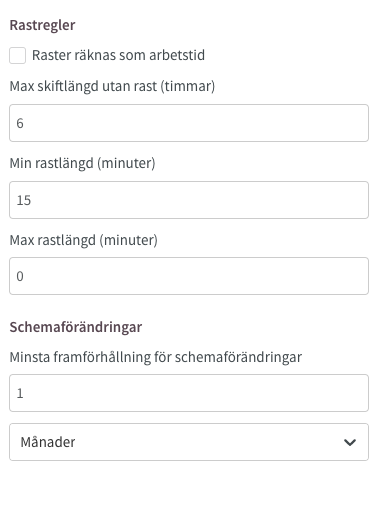Click the chevron arrow on Månader dropdown
Image resolution: width=383 pixels, height=530 pixels.
tap(350, 442)
